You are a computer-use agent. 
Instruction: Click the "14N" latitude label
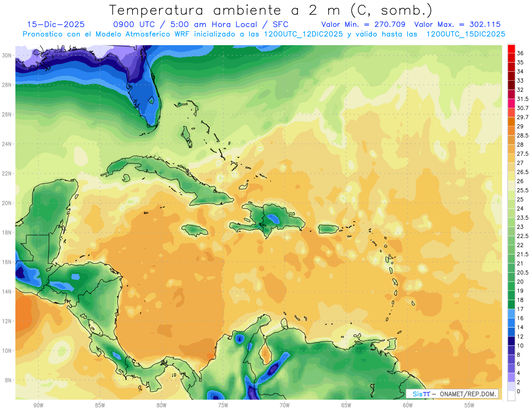(8, 292)
